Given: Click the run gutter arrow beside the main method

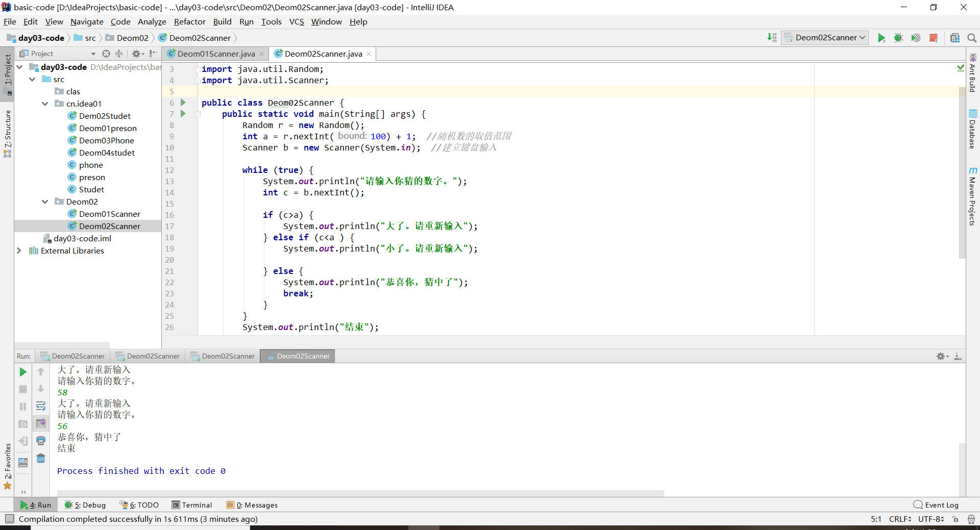Looking at the screenshot, I should pos(183,114).
